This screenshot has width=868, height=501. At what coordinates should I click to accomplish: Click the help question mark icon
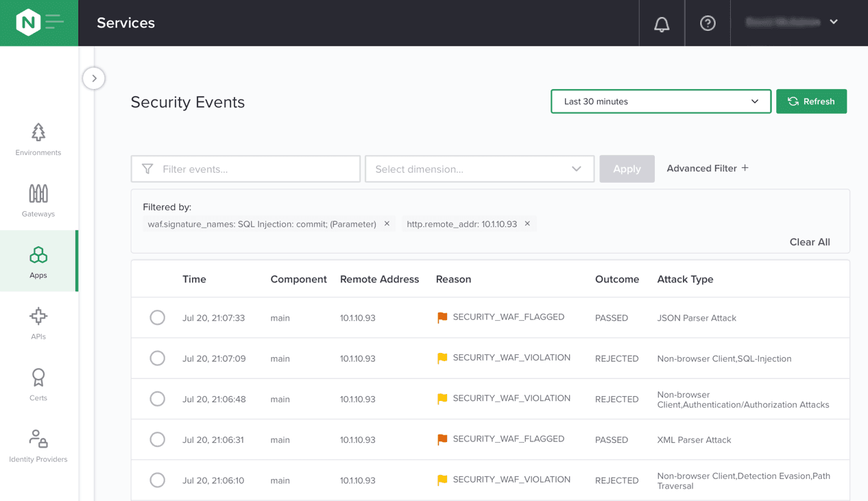tap(708, 23)
